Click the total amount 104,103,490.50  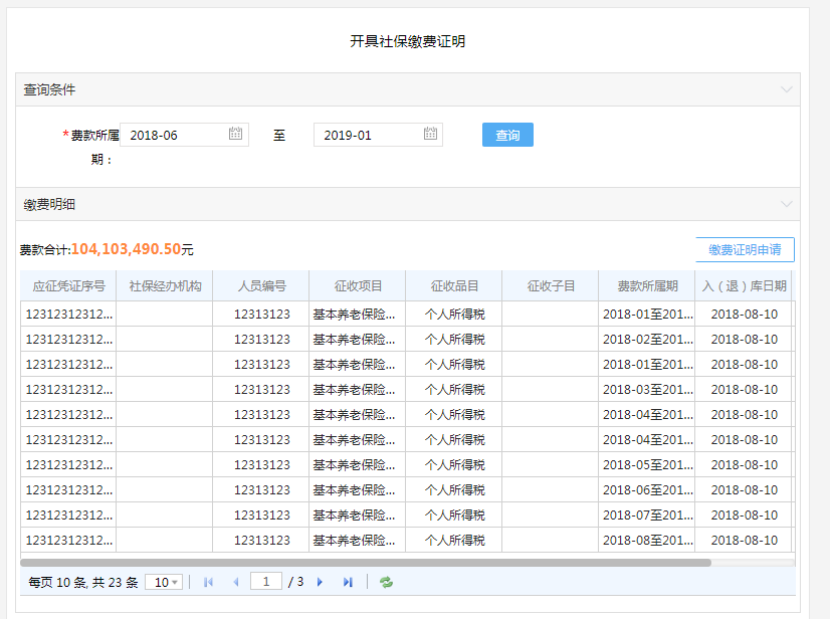click(126, 249)
